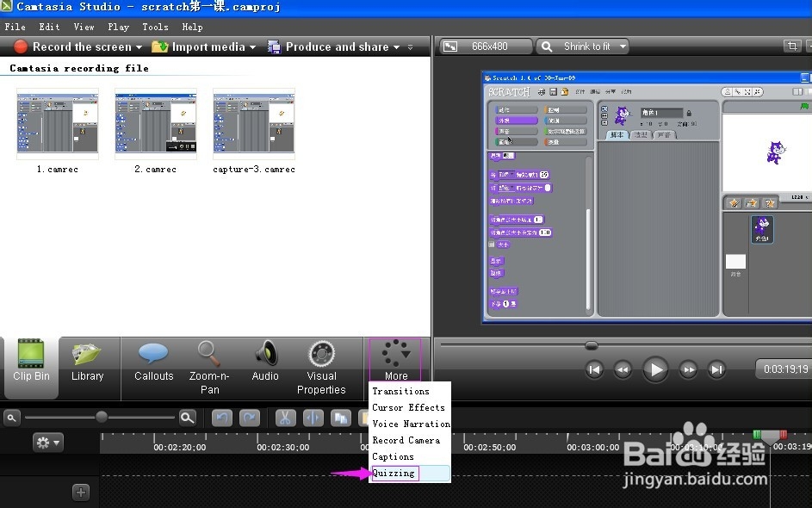Image resolution: width=812 pixels, height=508 pixels.
Task: Expand Produce and share dropdown arrow
Action: point(397,47)
